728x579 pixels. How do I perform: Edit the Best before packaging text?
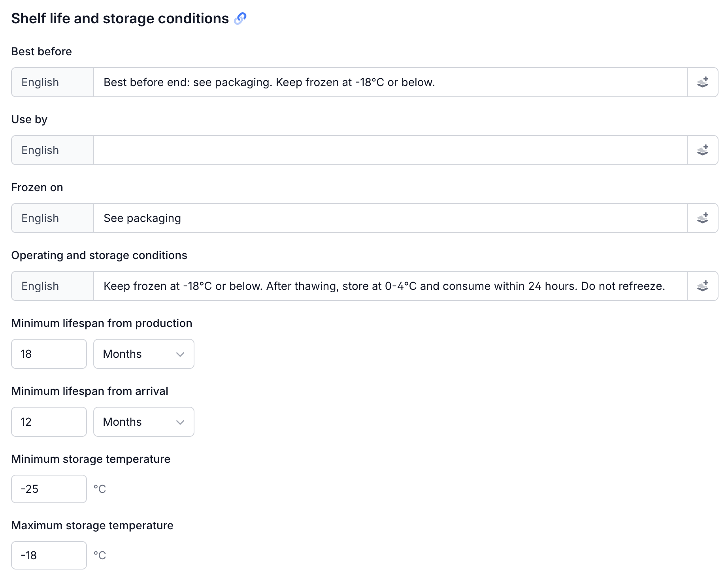pos(356,82)
